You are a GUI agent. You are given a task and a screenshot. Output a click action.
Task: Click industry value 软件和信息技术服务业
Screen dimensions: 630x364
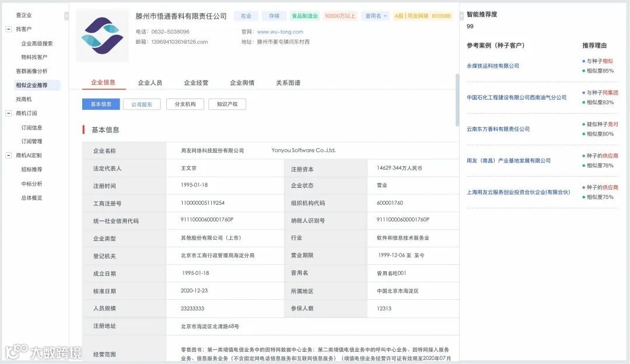(x=403, y=238)
